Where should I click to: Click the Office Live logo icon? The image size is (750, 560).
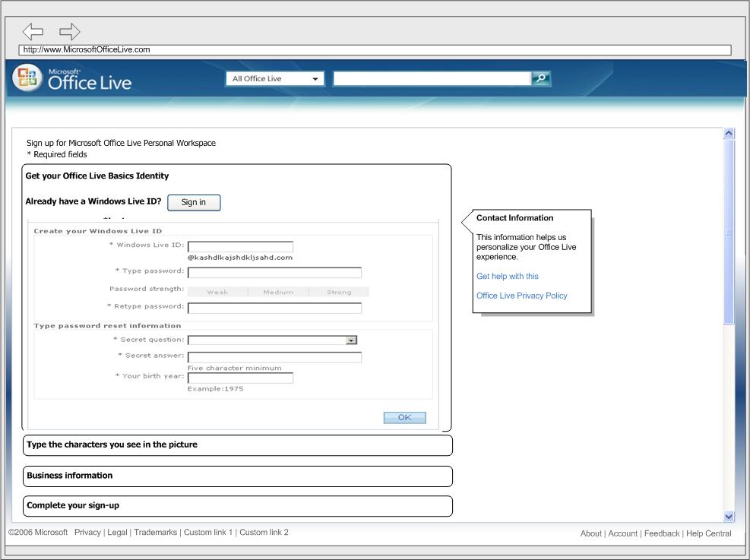coord(27,78)
